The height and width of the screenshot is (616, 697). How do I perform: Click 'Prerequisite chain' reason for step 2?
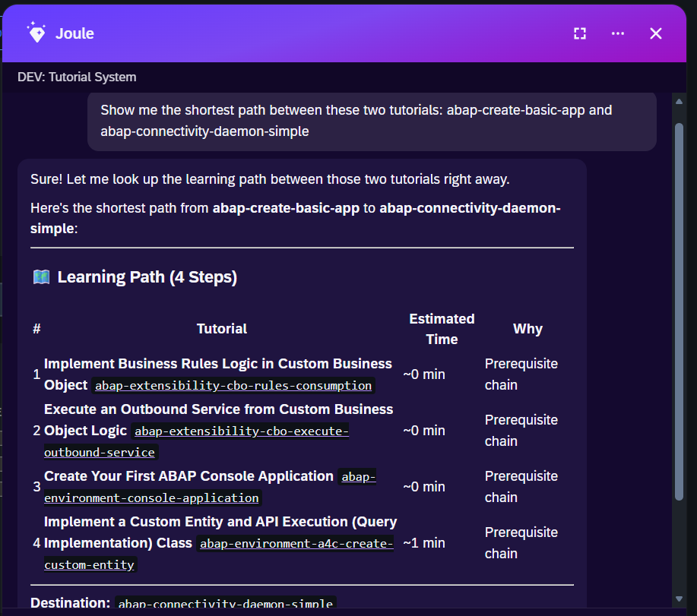pyautogui.click(x=521, y=431)
